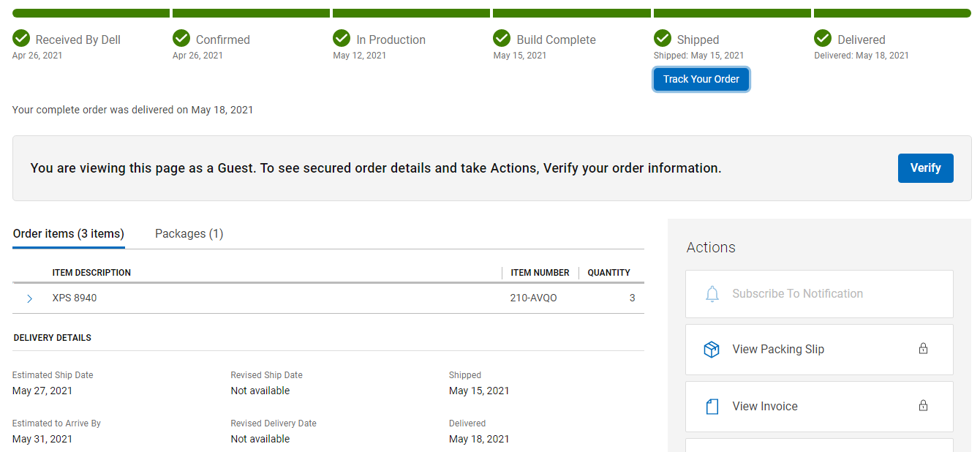Screen dimensions: 980x452
Task: Expand the XPS 8940 item row
Action: coord(30,298)
